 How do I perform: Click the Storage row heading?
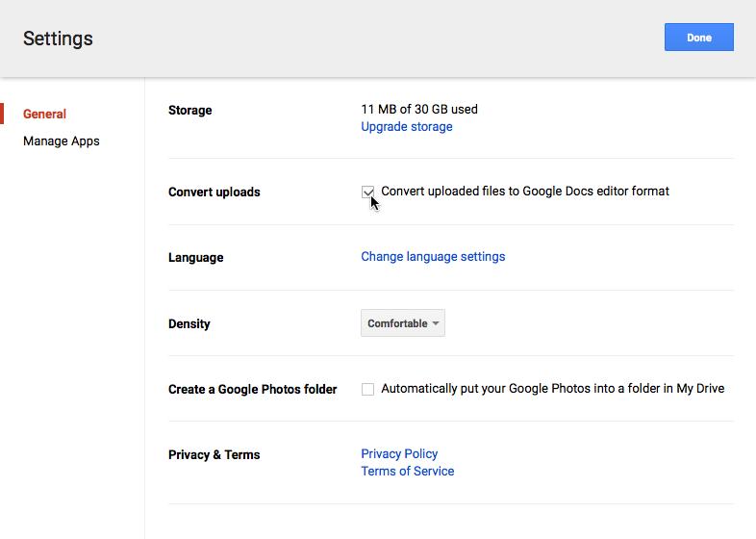point(189,110)
